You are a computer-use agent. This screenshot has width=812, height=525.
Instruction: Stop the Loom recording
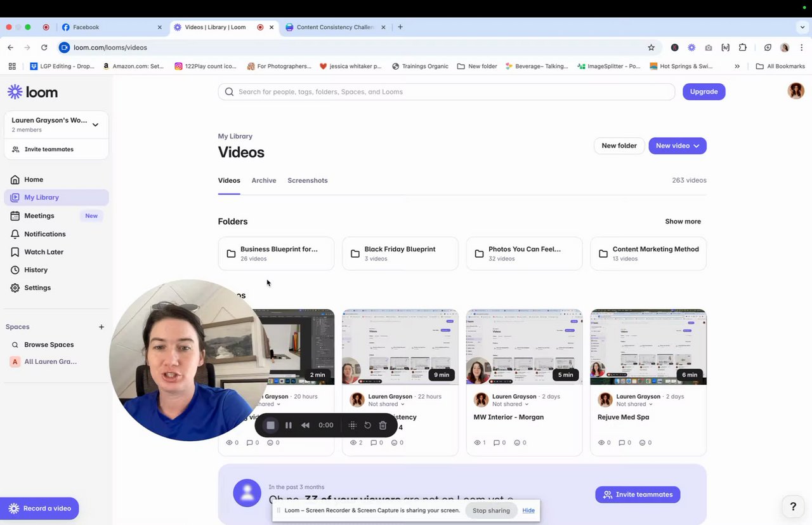tap(271, 425)
